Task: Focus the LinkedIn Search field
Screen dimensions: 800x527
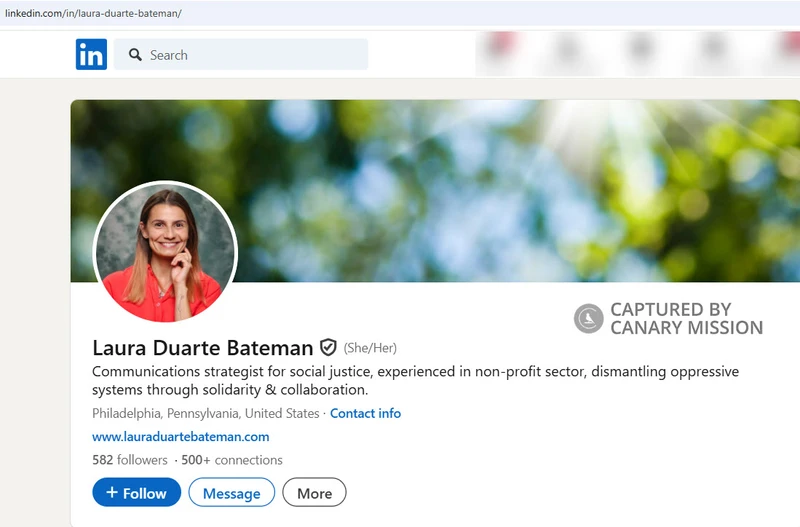Action: [x=241, y=54]
